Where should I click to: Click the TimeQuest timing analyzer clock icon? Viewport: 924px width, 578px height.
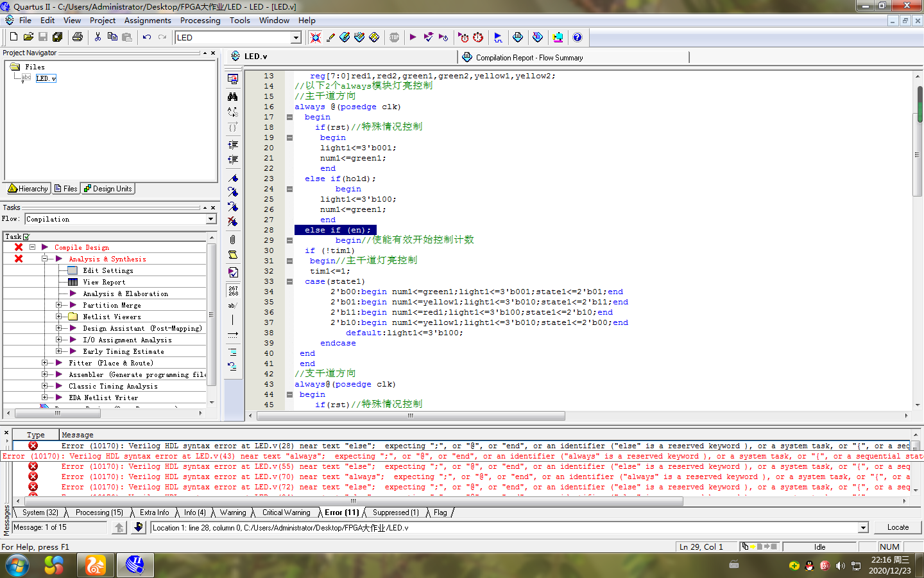click(x=478, y=37)
